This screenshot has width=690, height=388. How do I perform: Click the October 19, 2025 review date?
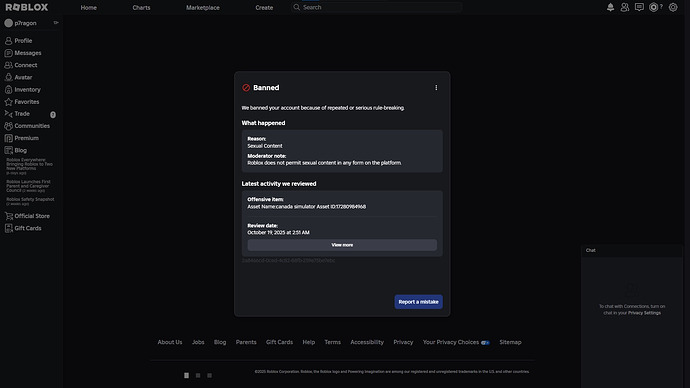(x=278, y=233)
